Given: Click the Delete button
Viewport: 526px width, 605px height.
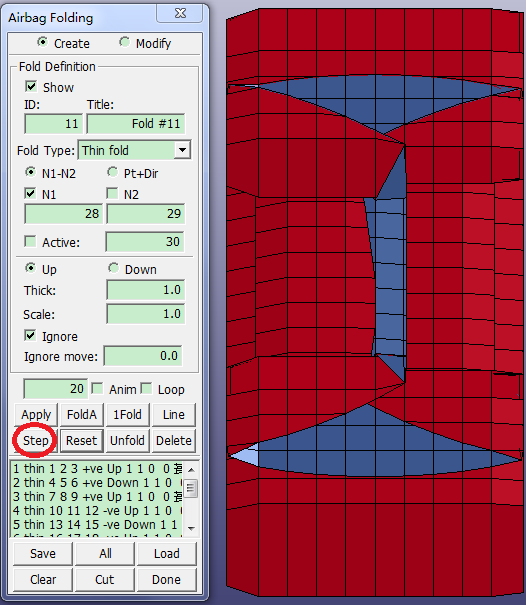Looking at the screenshot, I should coord(174,441).
